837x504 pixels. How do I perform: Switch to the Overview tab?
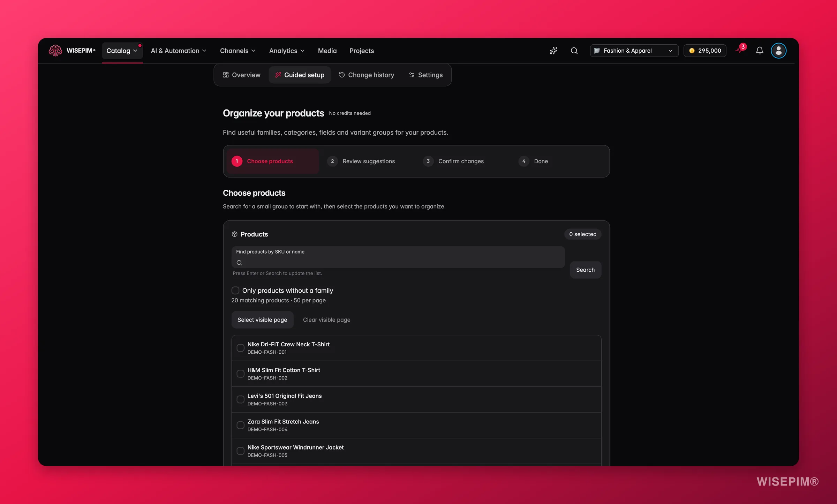[x=242, y=75]
